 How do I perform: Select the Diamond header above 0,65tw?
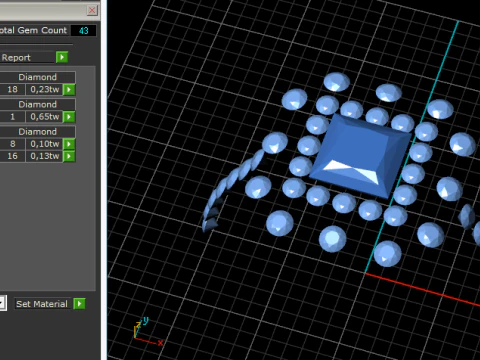click(37, 104)
